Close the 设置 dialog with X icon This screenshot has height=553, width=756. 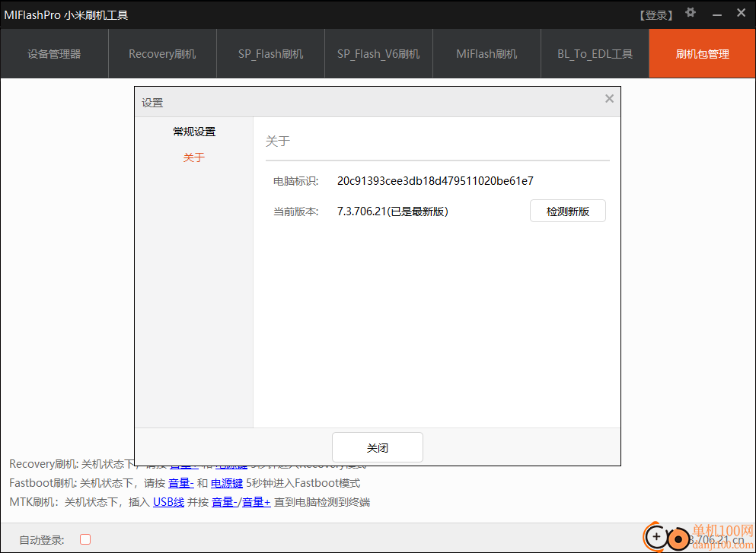609,99
